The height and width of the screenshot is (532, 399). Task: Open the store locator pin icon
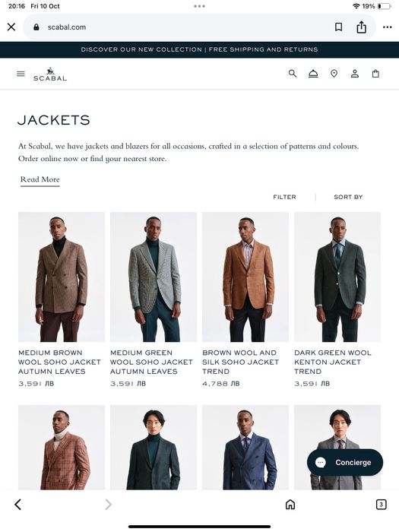(334, 74)
